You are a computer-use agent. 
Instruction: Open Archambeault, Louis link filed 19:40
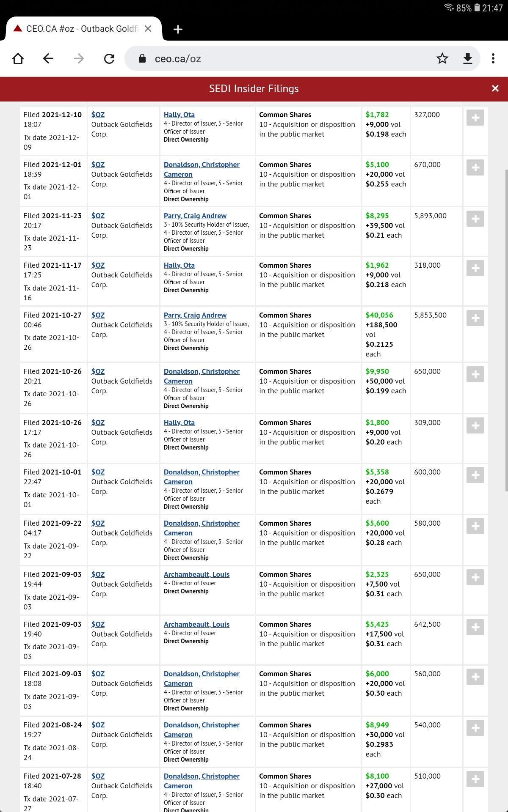[x=196, y=624]
